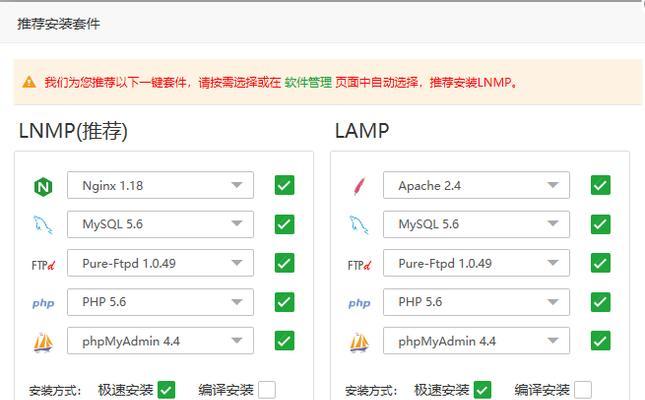This screenshot has width=645, height=400.
Task: Uncheck MySQL 5.6 in LNMP
Action: (285, 224)
